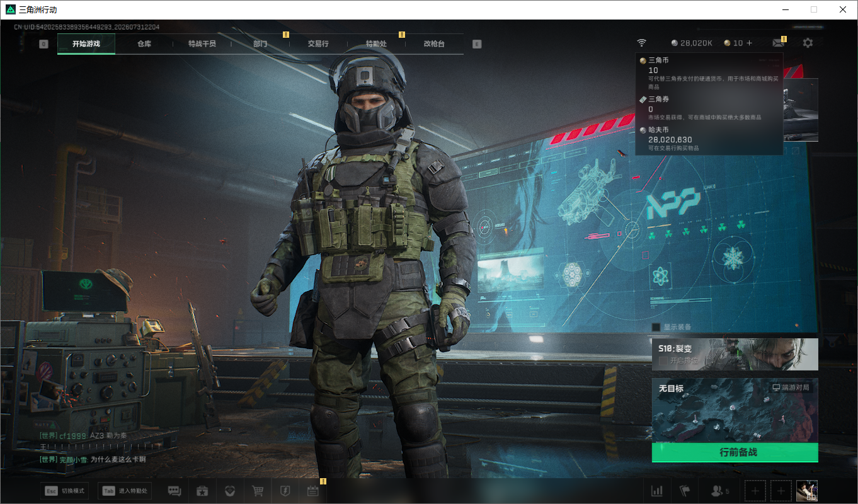Check the network signal icon
The image size is (858, 504).
(x=641, y=43)
